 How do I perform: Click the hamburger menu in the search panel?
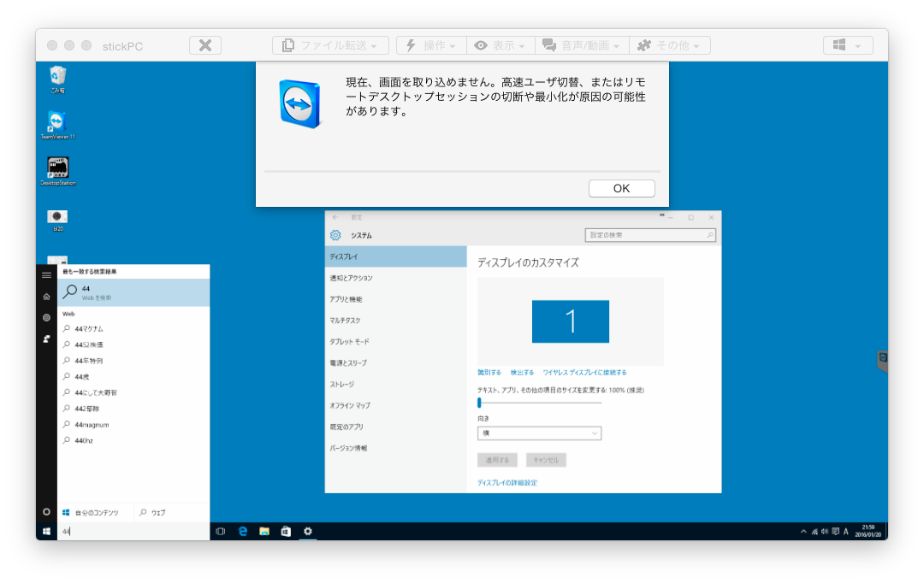tap(46, 275)
